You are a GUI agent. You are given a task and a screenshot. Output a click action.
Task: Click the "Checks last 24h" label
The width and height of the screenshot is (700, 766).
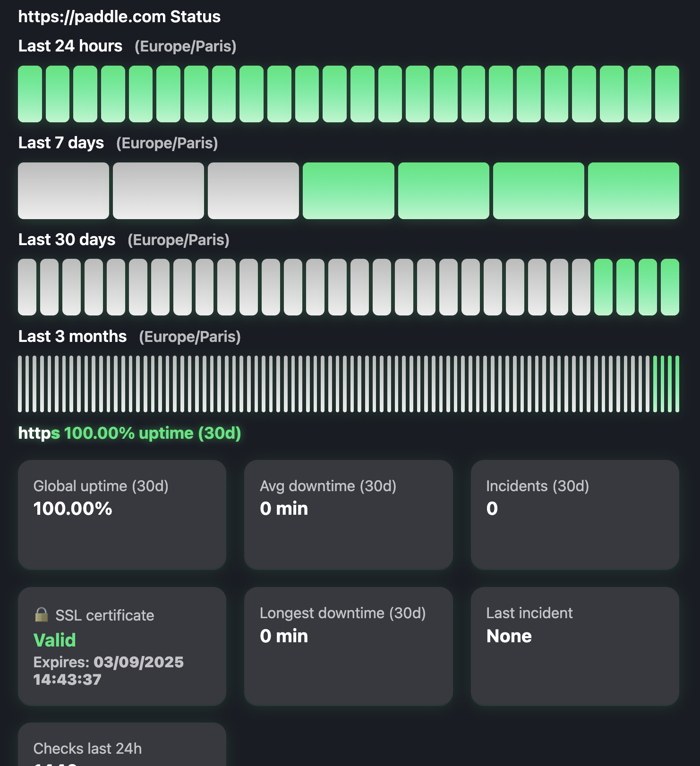tap(87, 749)
